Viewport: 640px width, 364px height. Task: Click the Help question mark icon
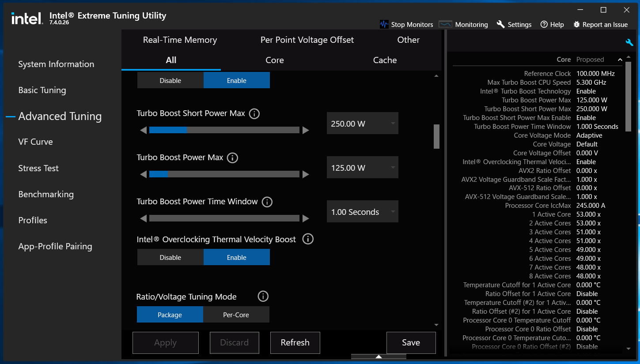544,24
